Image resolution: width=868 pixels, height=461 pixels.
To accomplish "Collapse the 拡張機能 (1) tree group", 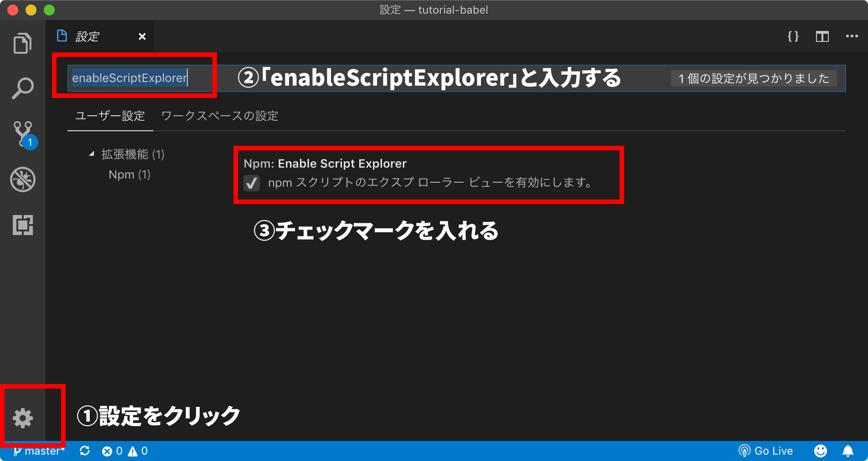I will click(x=92, y=154).
